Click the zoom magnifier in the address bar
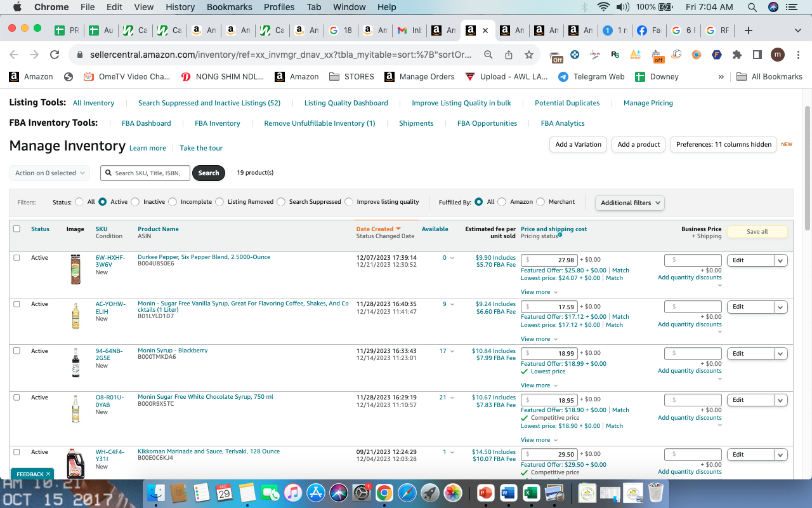Image resolution: width=812 pixels, height=508 pixels. (488, 55)
